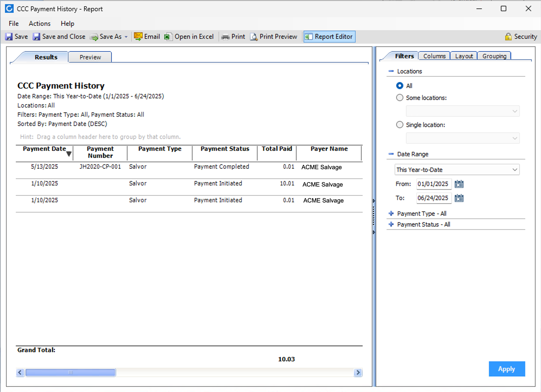
Task: Click the horizontal scrollbar thumb
Action: (x=70, y=373)
